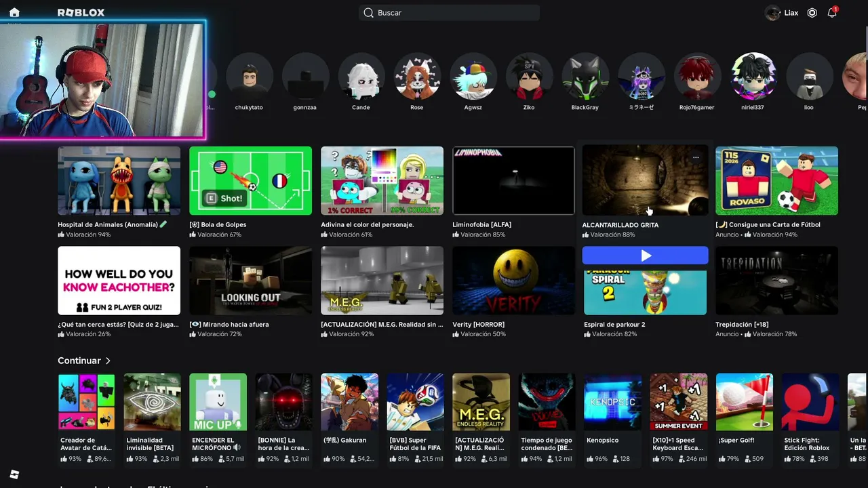
Task: Open the Liax profile avatar
Action: pyautogui.click(x=772, y=13)
